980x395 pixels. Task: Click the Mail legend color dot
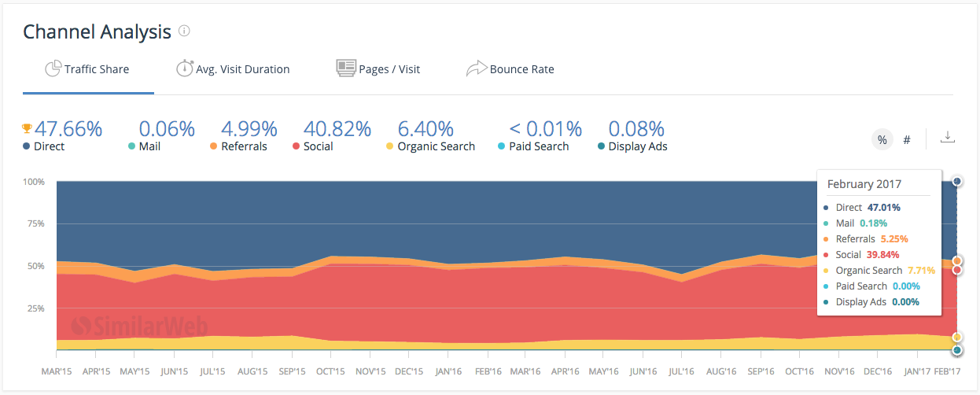tap(131, 146)
